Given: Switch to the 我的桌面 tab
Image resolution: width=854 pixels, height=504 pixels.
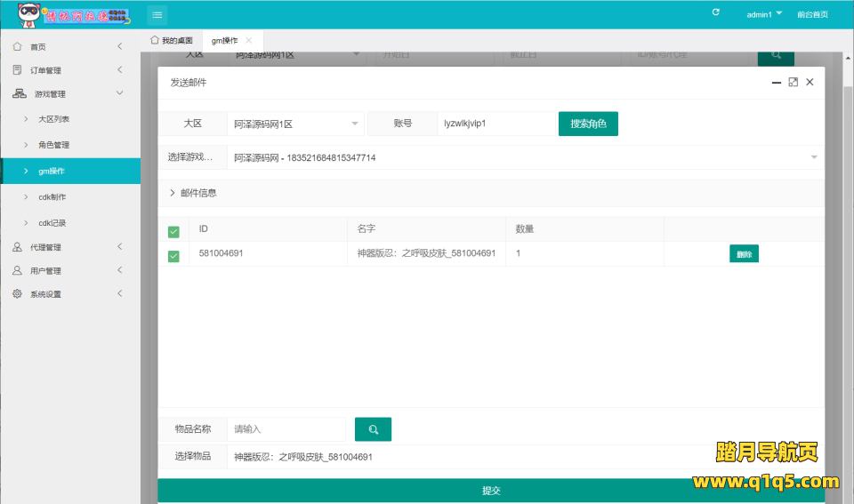Looking at the screenshot, I should click(x=172, y=41).
